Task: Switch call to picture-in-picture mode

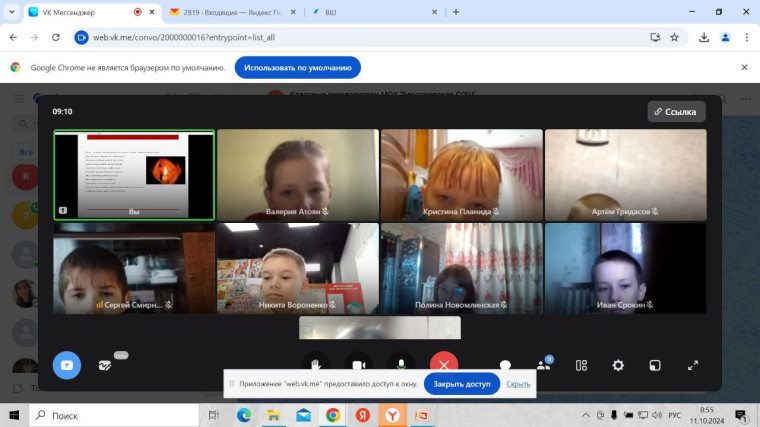Action: [x=655, y=365]
